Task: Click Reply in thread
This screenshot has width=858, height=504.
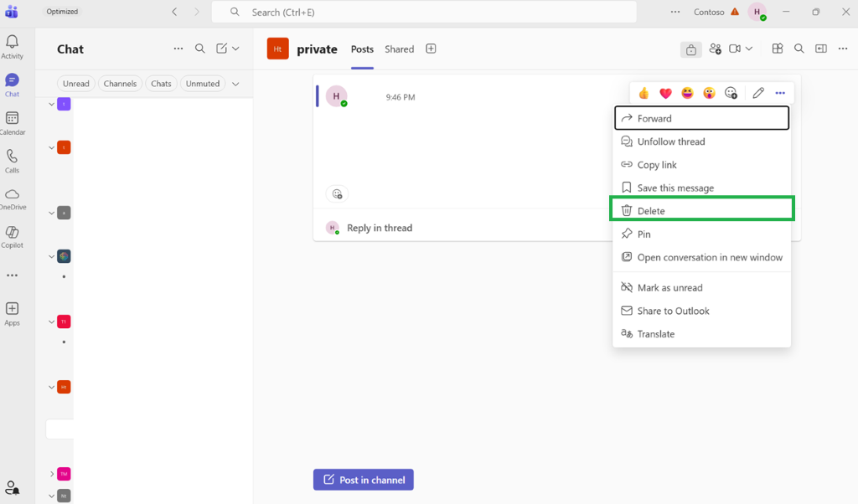Action: tap(380, 228)
